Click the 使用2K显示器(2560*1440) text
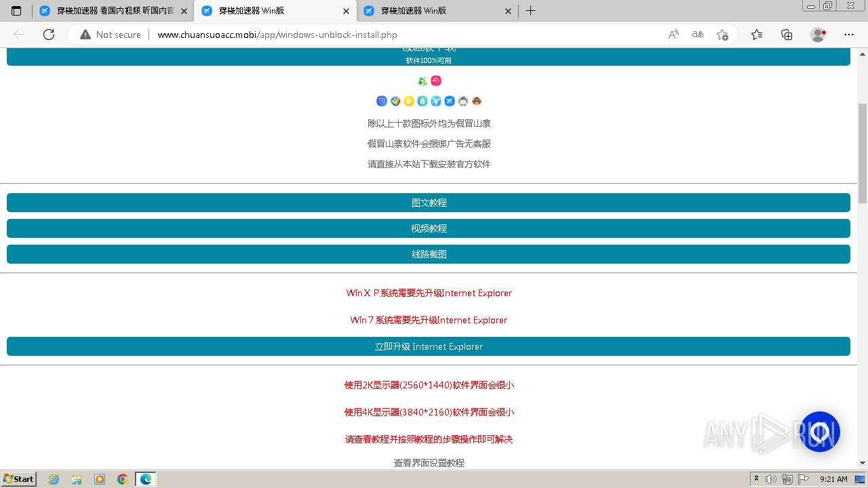868x488 pixels. pyautogui.click(x=429, y=385)
